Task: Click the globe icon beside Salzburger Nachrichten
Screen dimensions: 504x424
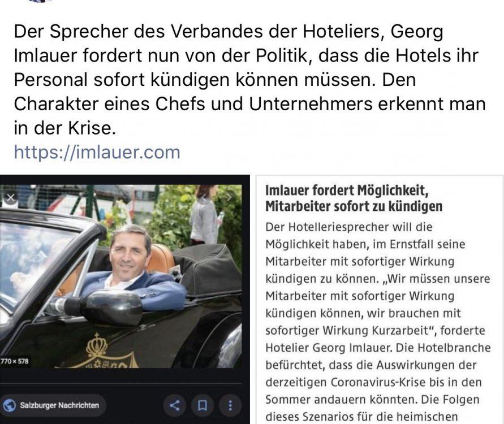Action: (9, 405)
